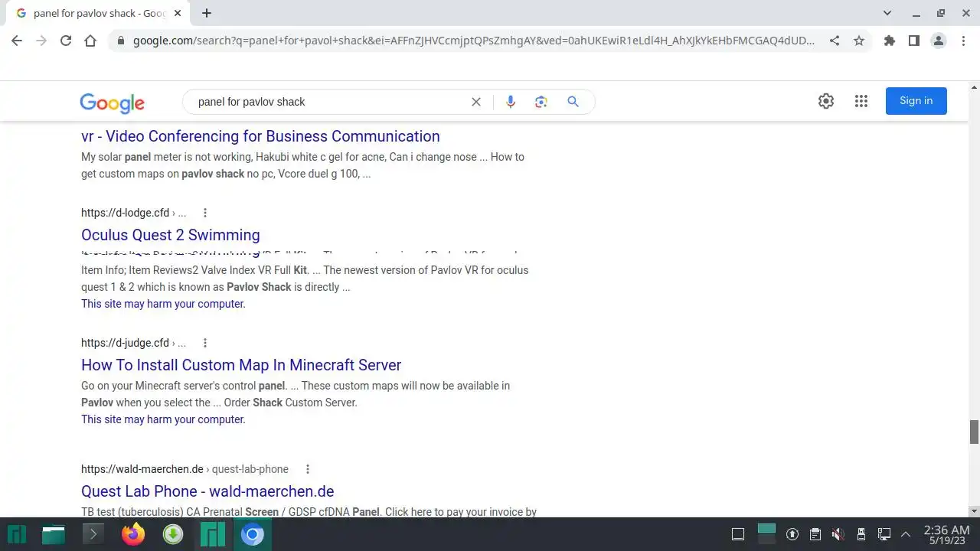This screenshot has height=551, width=980.
Task: Search by image with Google Lens
Action: pos(541,102)
